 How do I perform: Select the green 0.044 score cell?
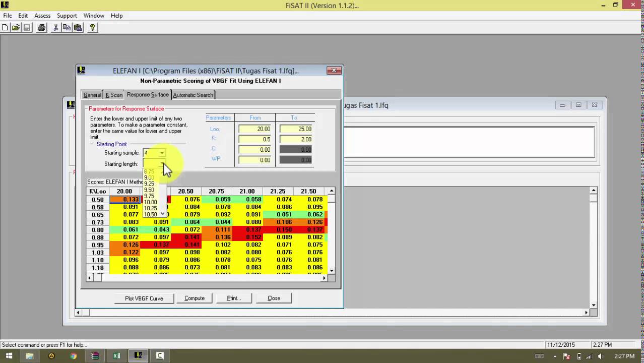point(216,222)
